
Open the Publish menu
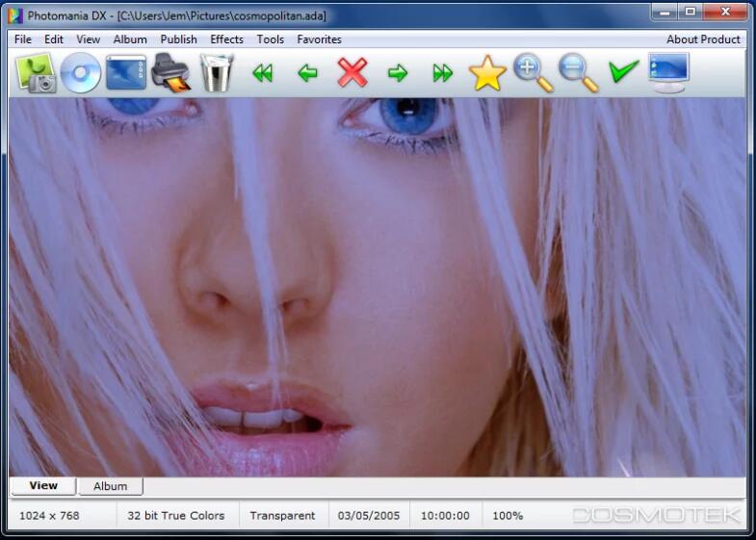click(178, 39)
